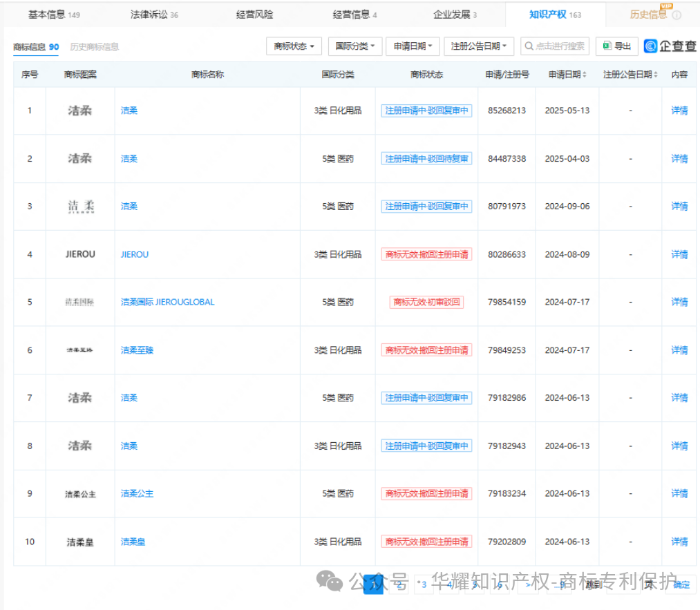Image resolution: width=700 pixels, height=610 pixels.
Task: Open the 历史信息 VIP tab
Action: (648, 15)
